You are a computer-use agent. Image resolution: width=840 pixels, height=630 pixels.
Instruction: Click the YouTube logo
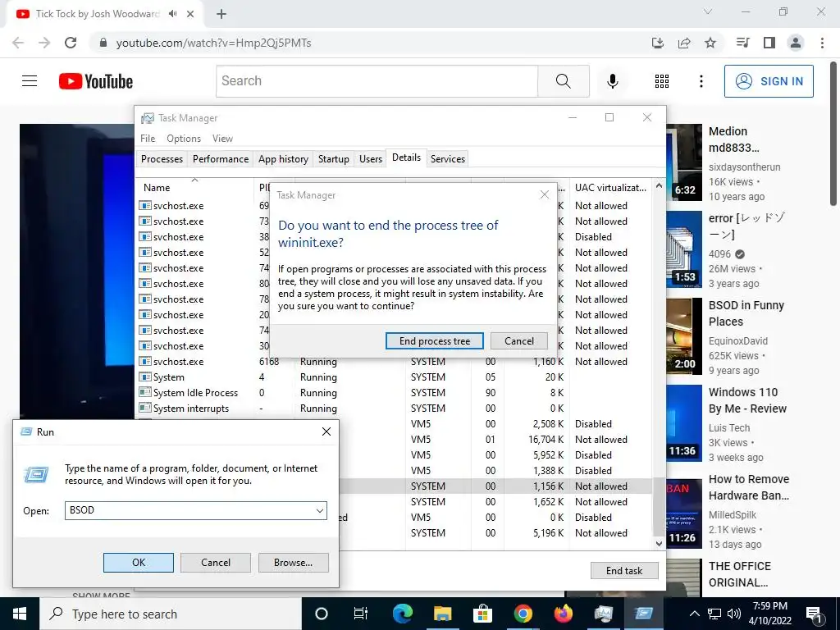(96, 81)
